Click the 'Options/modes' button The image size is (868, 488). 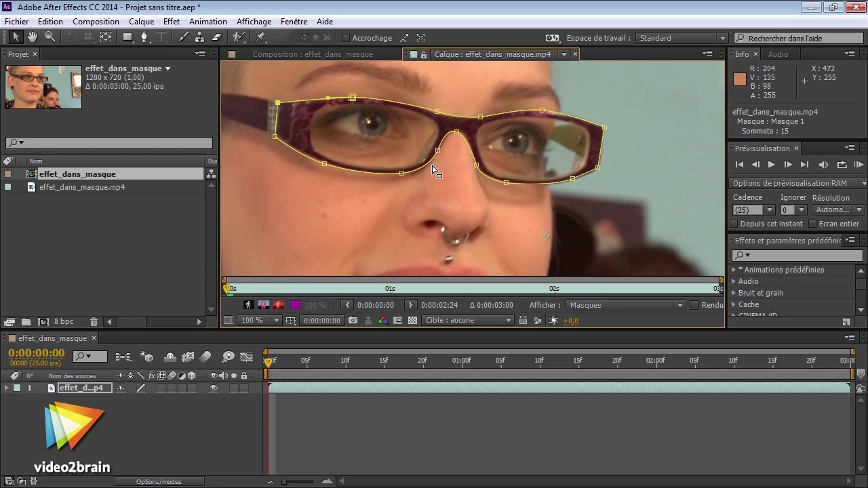click(x=159, y=482)
